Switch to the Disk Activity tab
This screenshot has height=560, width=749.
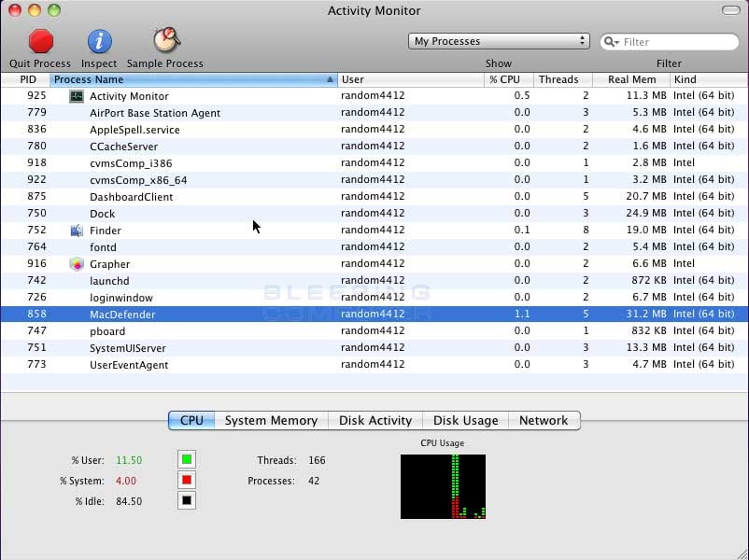[375, 421]
